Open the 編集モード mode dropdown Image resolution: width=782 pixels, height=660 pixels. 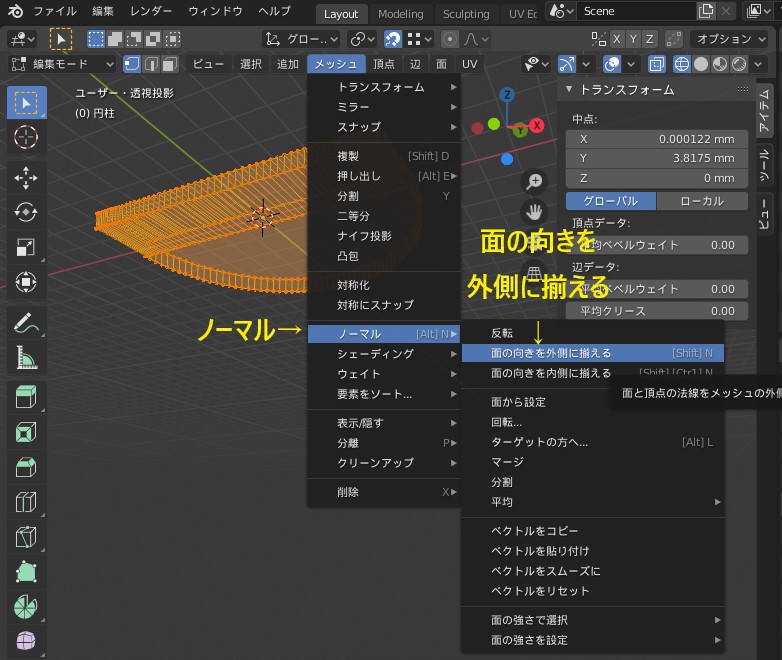pyautogui.click(x=62, y=64)
